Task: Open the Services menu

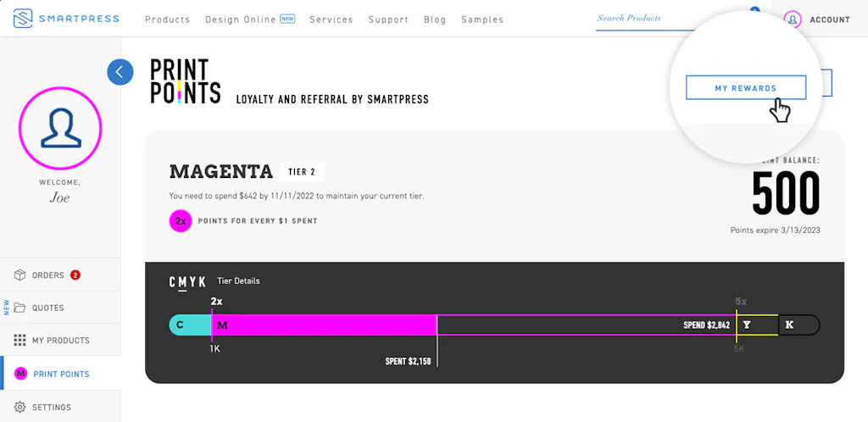Action: 331,19
